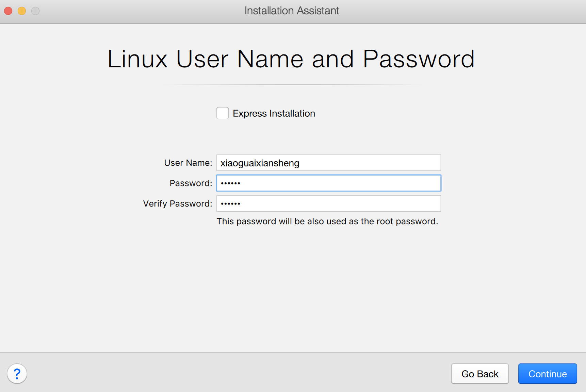Click the Express Installation label text
Image resolution: width=586 pixels, height=392 pixels.
274,113
